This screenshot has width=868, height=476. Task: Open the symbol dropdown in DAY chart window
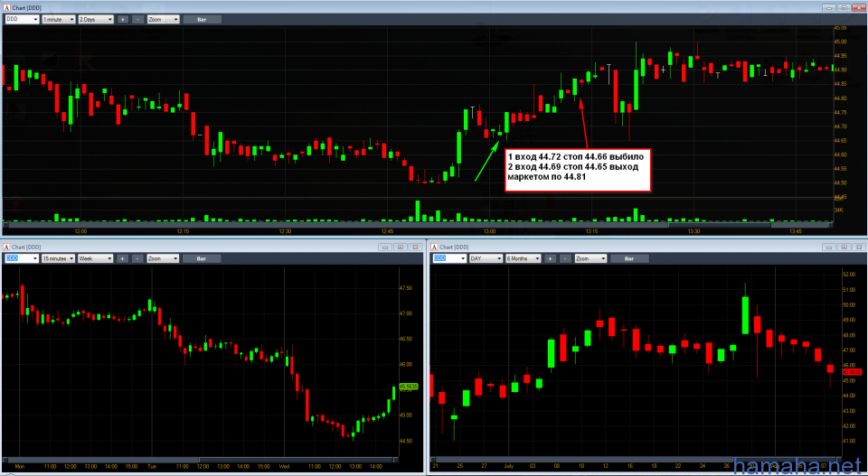coord(449,258)
